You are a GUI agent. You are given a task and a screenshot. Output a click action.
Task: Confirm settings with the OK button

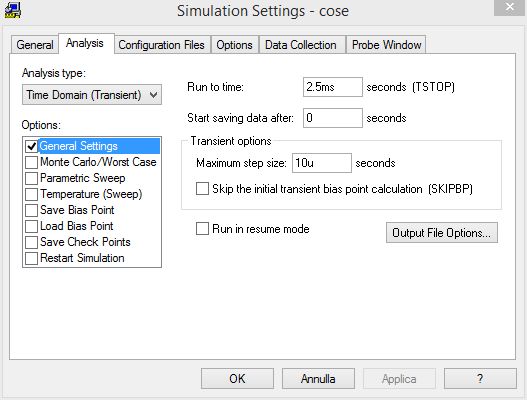pyautogui.click(x=237, y=379)
